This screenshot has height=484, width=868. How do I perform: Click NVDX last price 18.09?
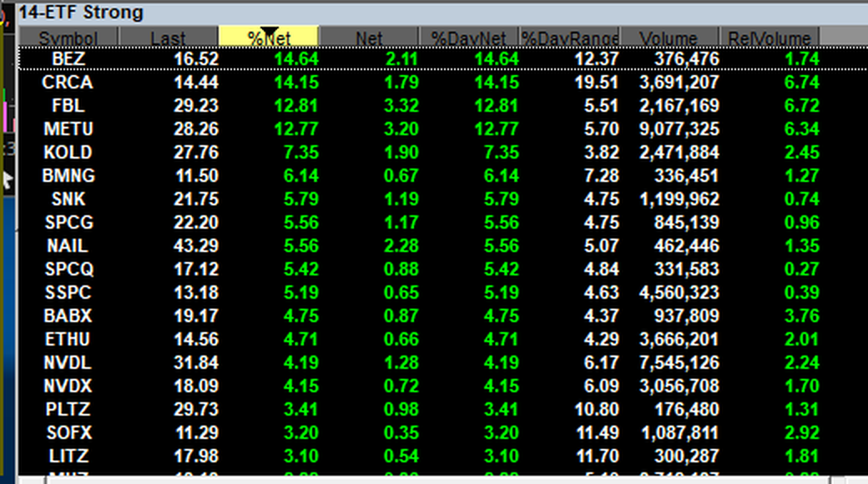point(196,386)
